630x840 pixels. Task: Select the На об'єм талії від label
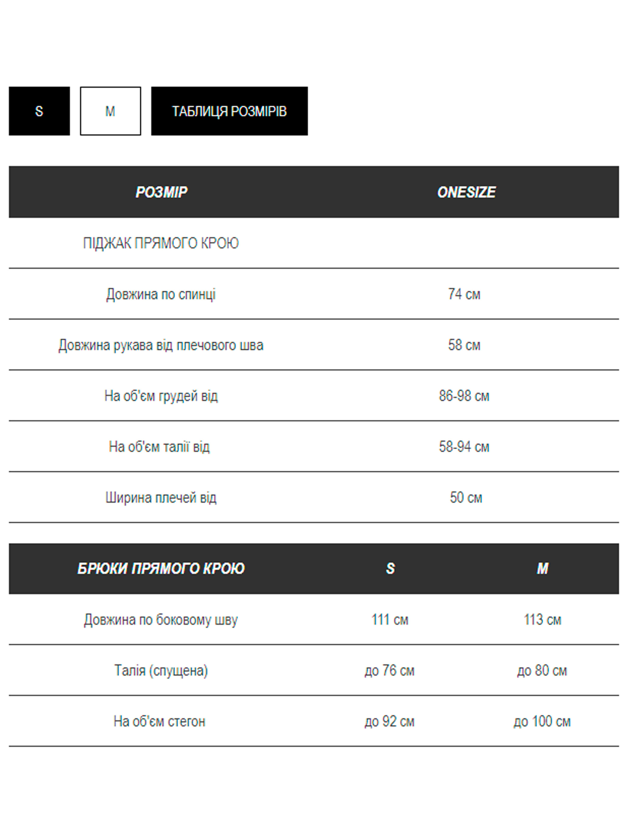pos(159,447)
